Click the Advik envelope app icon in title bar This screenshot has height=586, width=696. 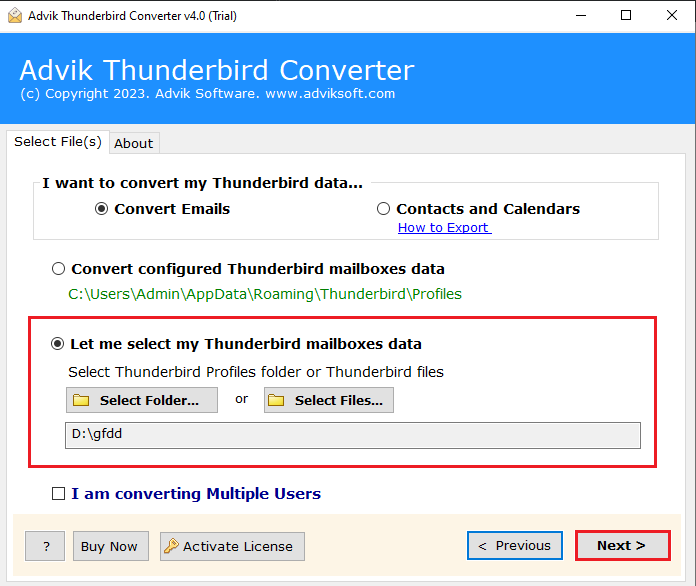[x=15, y=16]
